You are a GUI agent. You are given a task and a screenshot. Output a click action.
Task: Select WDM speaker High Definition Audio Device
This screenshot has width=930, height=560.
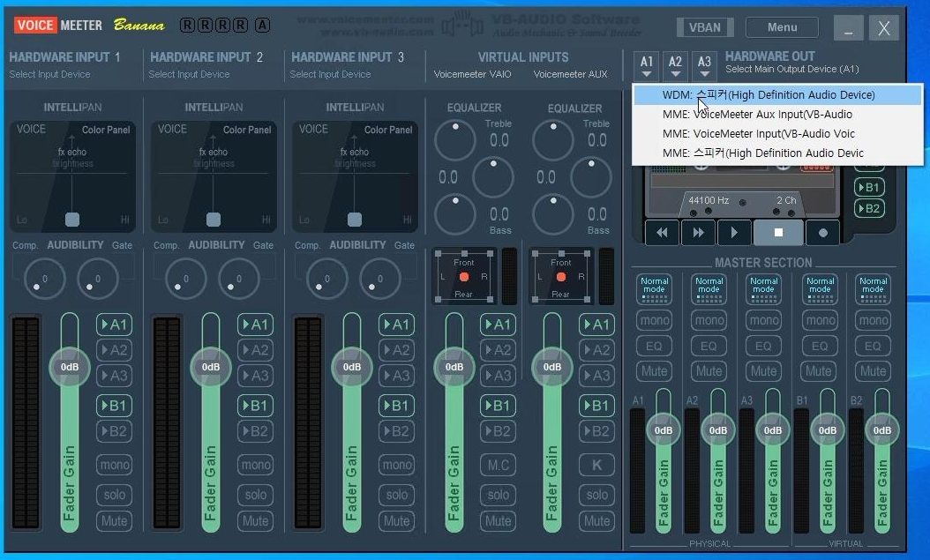[777, 95]
